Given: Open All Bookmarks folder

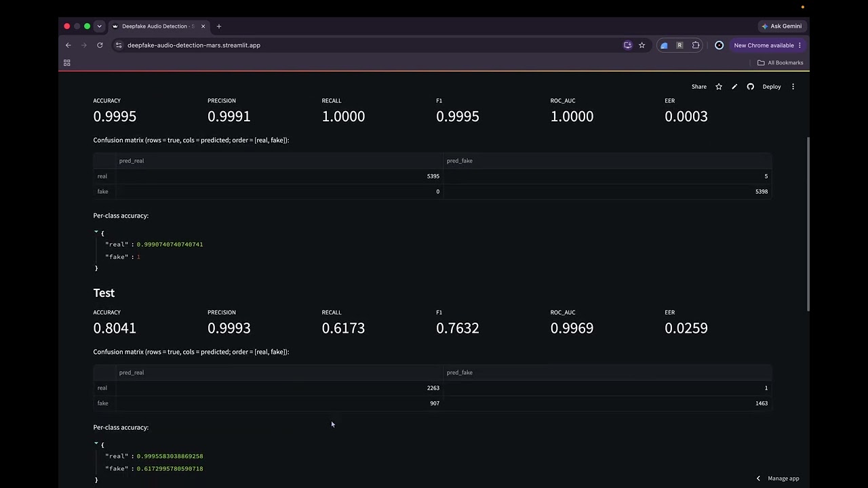Looking at the screenshot, I should tap(781, 62).
